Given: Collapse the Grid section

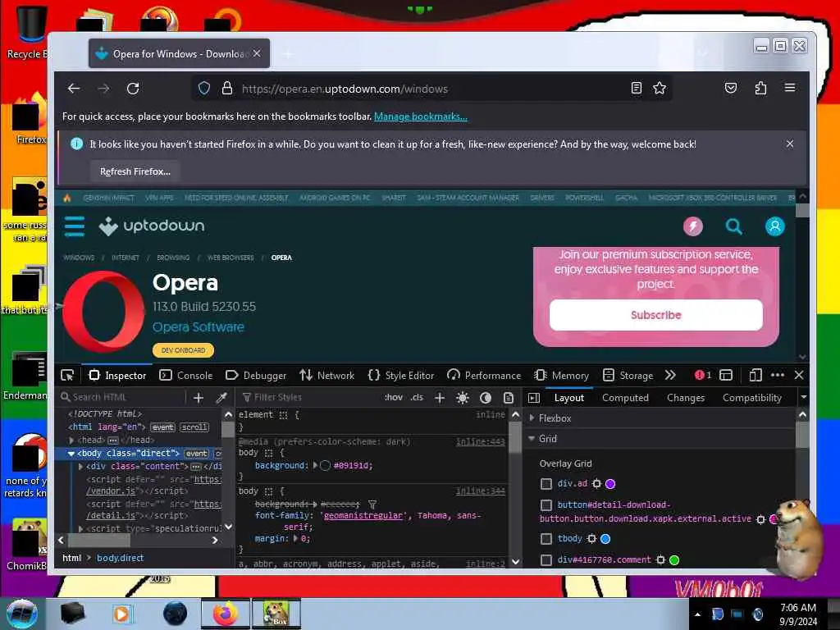Looking at the screenshot, I should (532, 438).
